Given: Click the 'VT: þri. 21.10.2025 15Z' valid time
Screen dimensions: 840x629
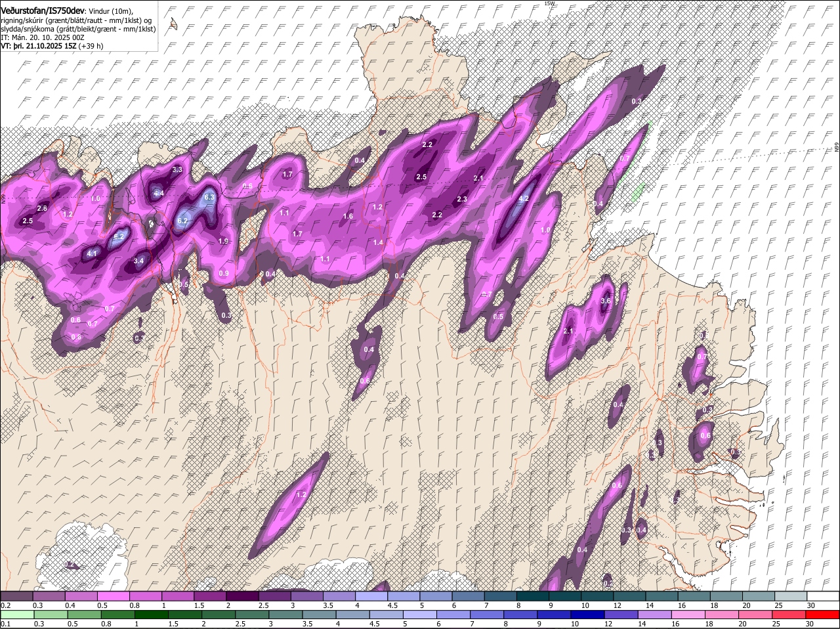Looking at the screenshot, I should [x=37, y=46].
